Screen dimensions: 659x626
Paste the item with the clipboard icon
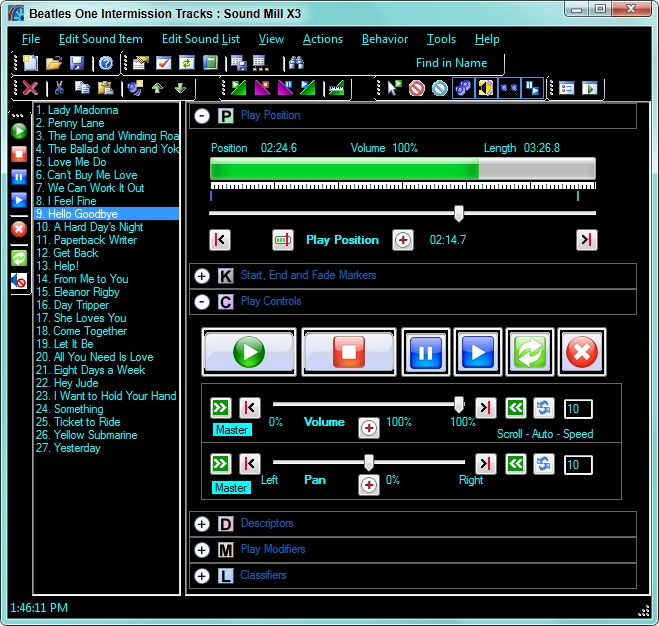pyautogui.click(x=105, y=88)
